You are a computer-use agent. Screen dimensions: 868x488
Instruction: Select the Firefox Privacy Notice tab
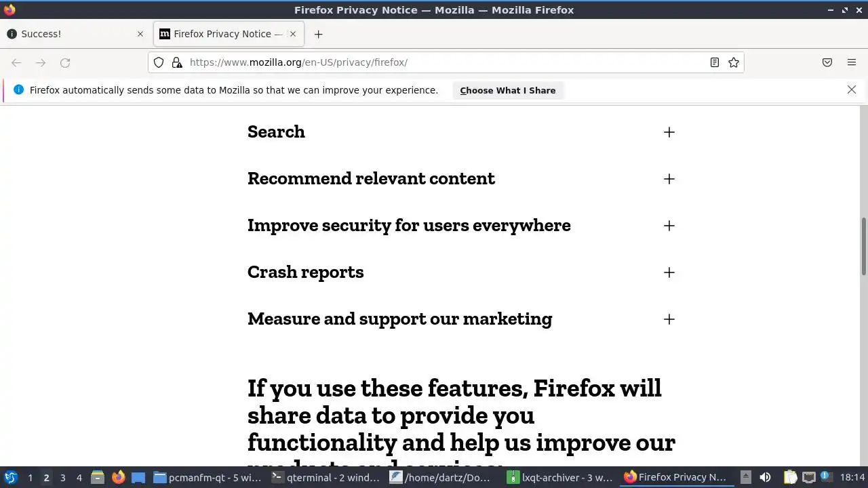click(x=229, y=34)
